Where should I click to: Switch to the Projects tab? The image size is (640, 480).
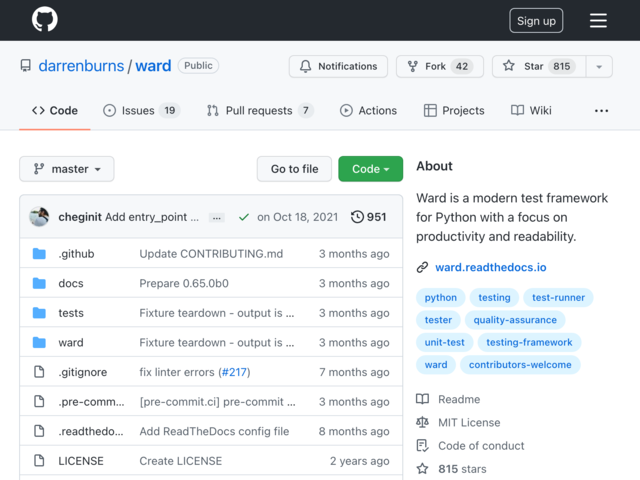454,111
